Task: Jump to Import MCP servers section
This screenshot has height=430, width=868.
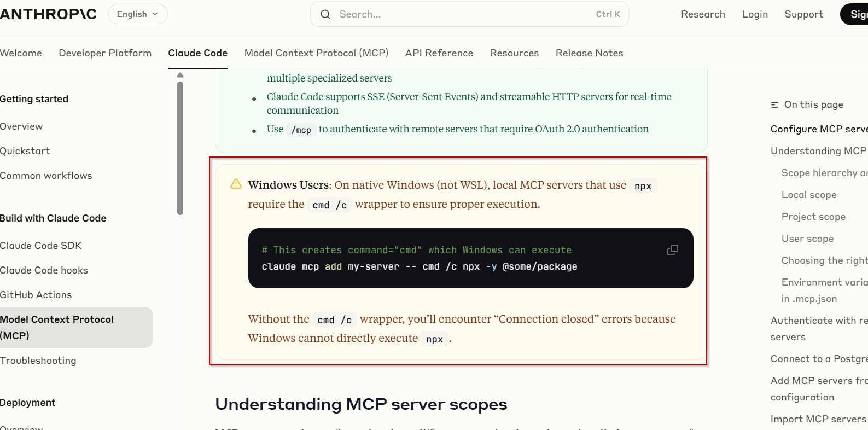Action: point(819,419)
